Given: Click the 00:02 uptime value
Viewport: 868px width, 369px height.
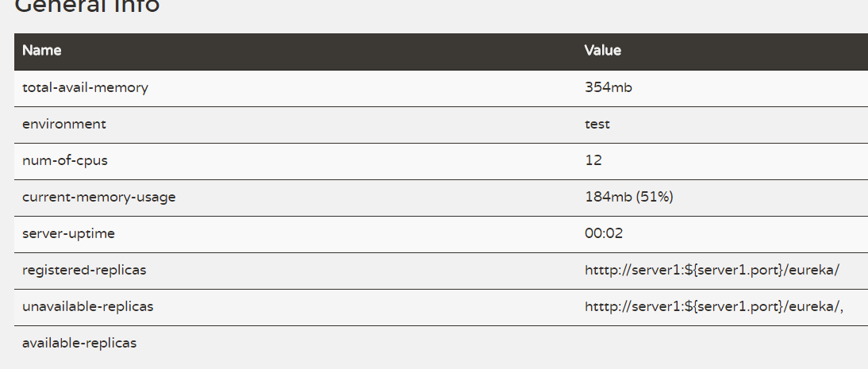Looking at the screenshot, I should pyautogui.click(x=602, y=234).
